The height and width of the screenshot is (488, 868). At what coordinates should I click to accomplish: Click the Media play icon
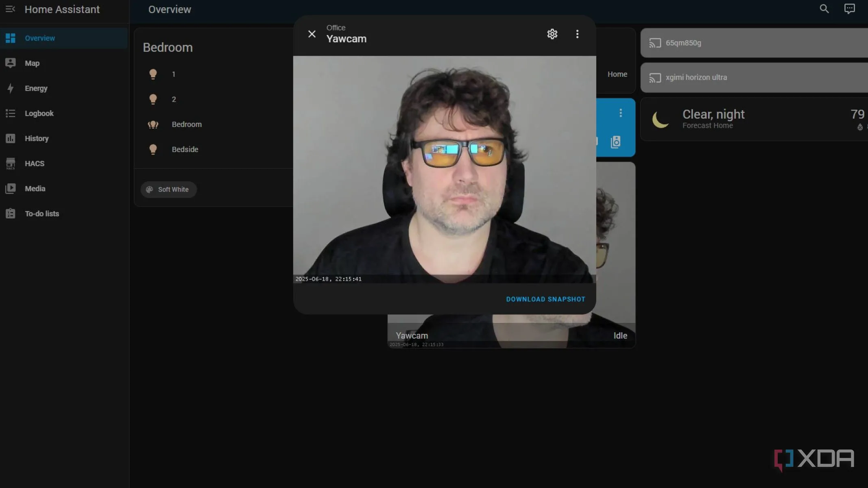pyautogui.click(x=11, y=189)
